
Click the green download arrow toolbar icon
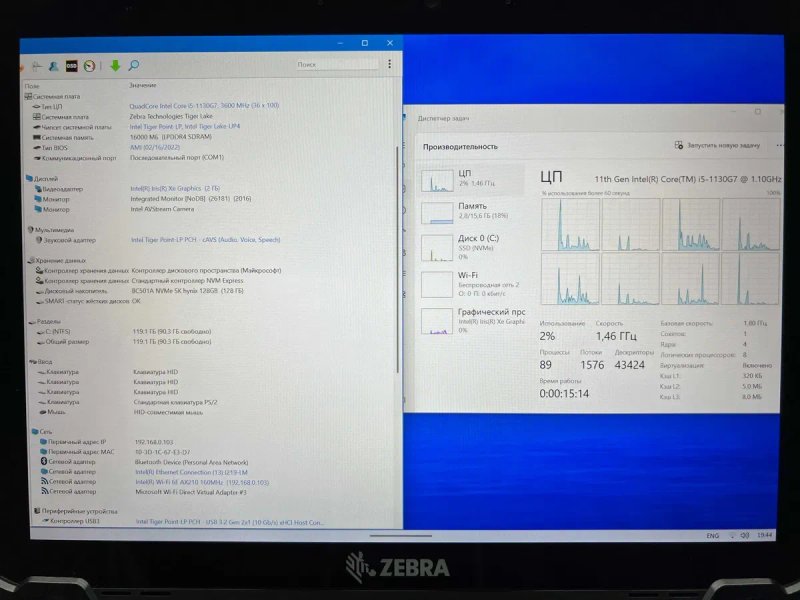tap(115, 65)
